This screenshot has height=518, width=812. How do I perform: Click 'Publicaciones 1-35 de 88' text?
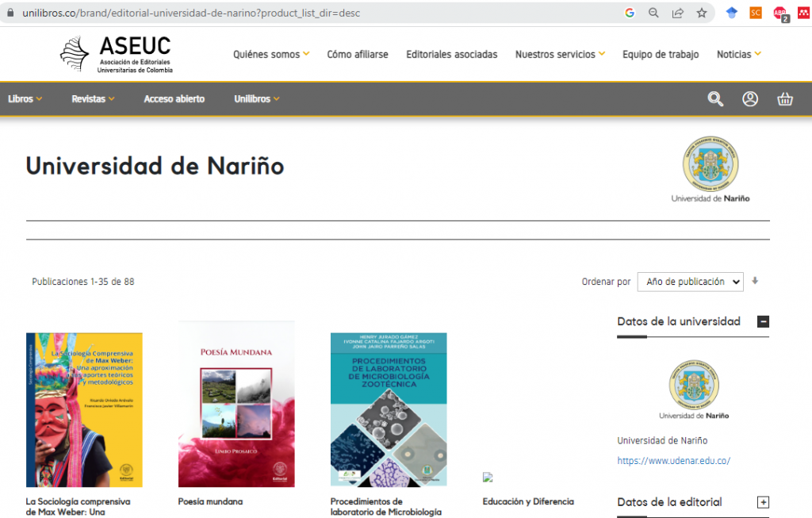coord(82,282)
